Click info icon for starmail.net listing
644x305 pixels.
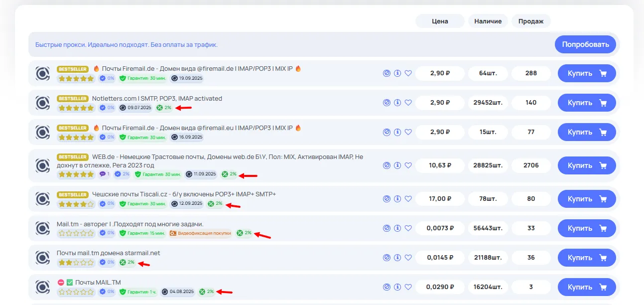pos(397,258)
